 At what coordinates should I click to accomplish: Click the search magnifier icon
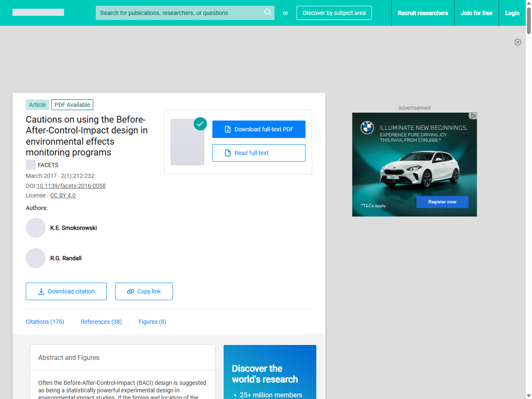click(x=268, y=13)
